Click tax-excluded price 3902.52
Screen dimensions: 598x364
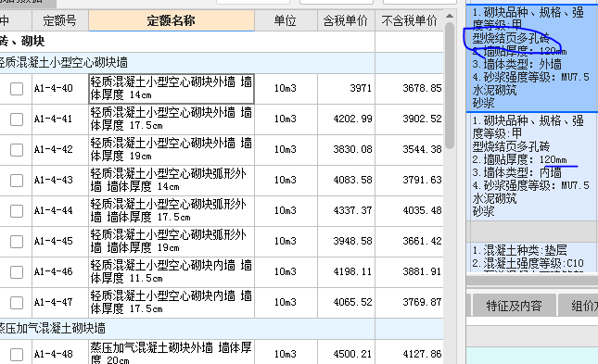tap(422, 119)
